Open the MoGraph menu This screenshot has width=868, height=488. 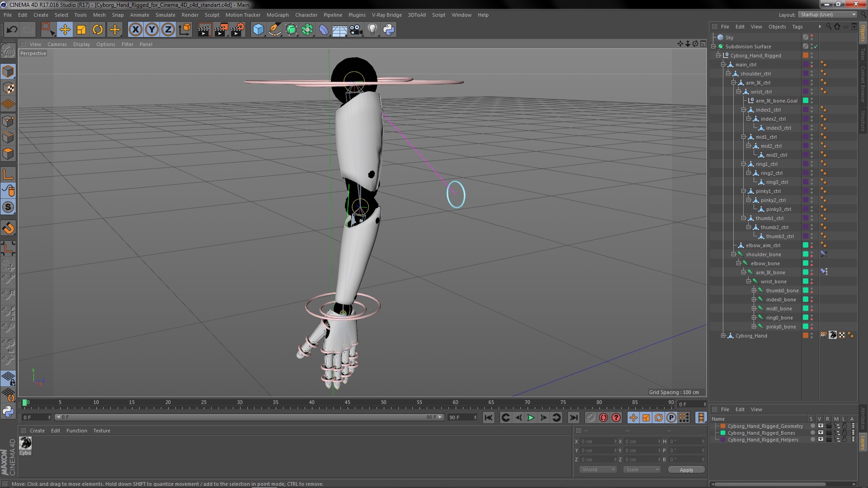[278, 15]
